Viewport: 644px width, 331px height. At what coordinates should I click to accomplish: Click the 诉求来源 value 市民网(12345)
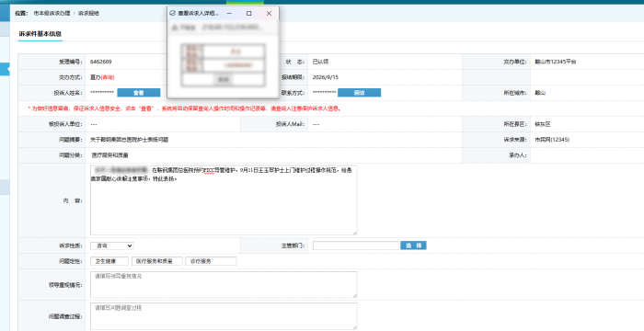(x=552, y=140)
